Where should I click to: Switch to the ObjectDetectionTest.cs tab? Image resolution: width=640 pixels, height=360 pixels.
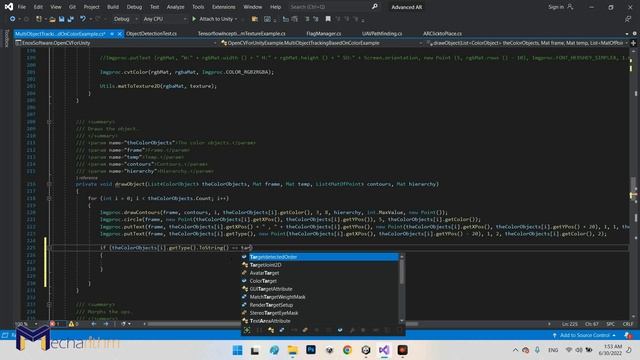coord(151,33)
